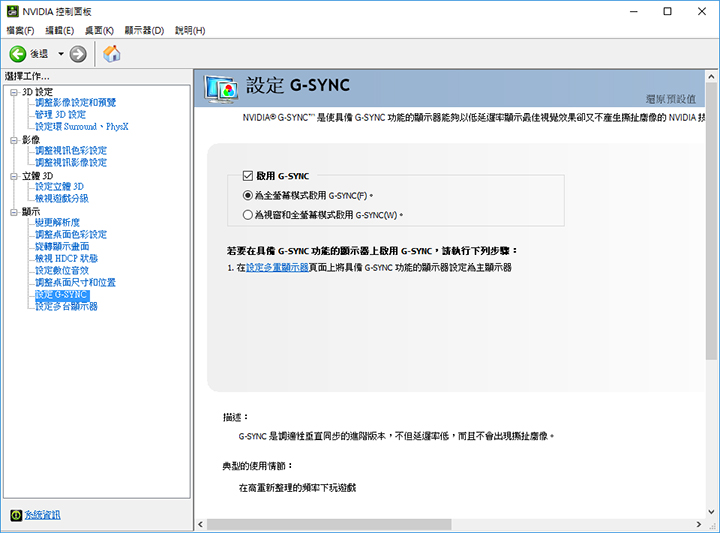720x533 pixels.
Task: Toggle the 啟用 G-SYNC checkbox
Action: tap(248, 176)
